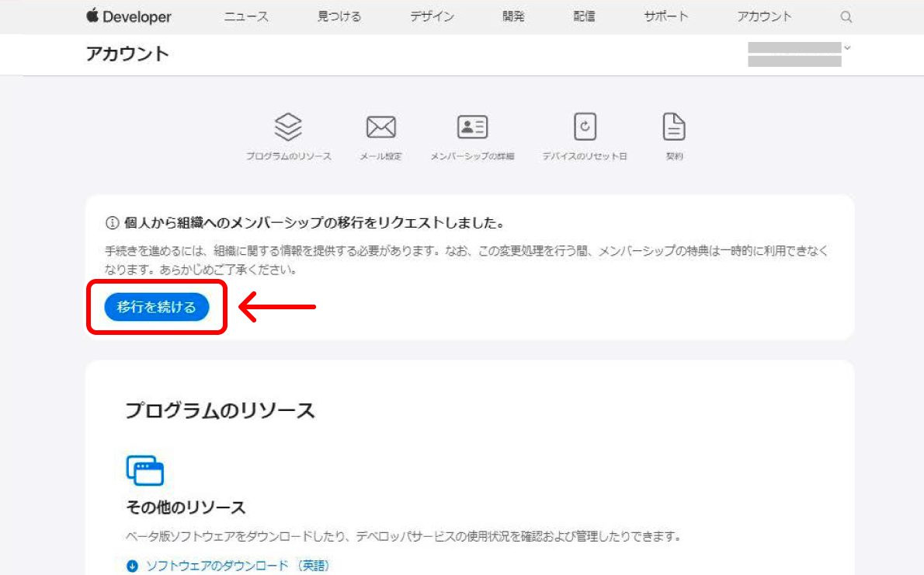The height and width of the screenshot is (575, 924).
Task: Open ソフトウェアのダウンロード（英語） link
Action: pyautogui.click(x=238, y=566)
